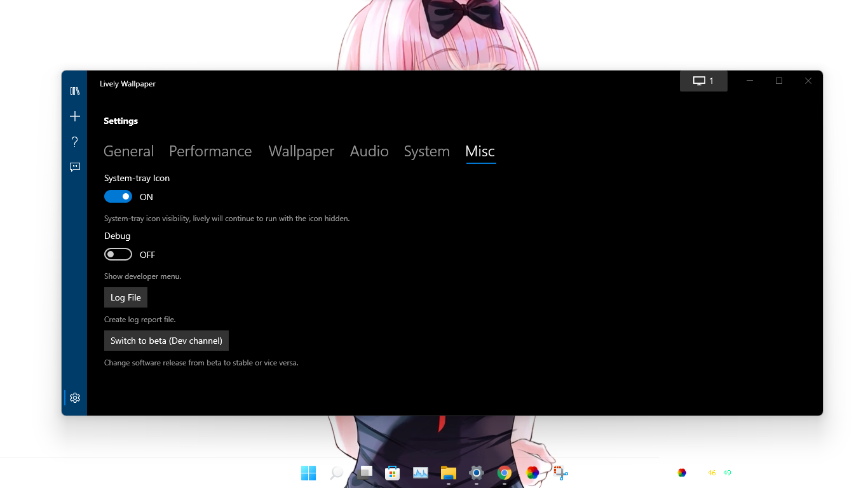Launch Google Chrome from the taskbar
Screen dimensions: 868x488
[504, 473]
